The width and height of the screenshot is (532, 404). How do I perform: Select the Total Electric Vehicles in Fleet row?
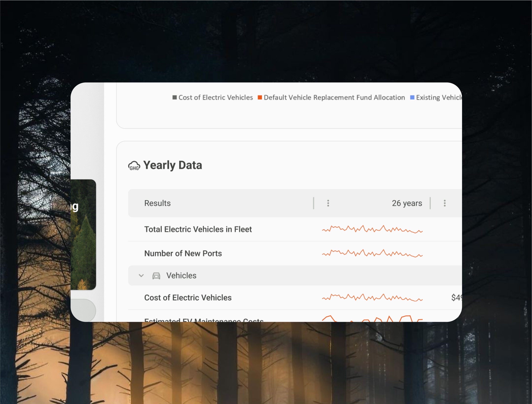(198, 229)
